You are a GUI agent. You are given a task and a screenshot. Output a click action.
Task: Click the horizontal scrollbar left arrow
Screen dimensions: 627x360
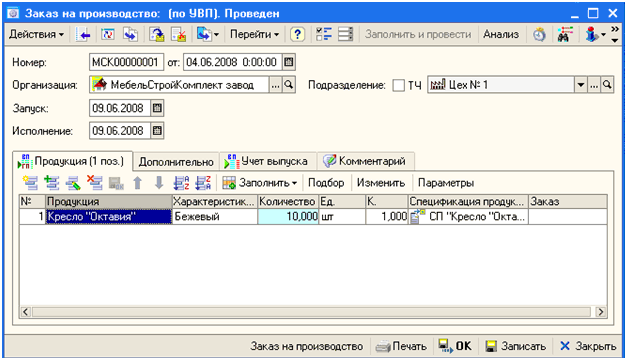[x=26, y=312]
